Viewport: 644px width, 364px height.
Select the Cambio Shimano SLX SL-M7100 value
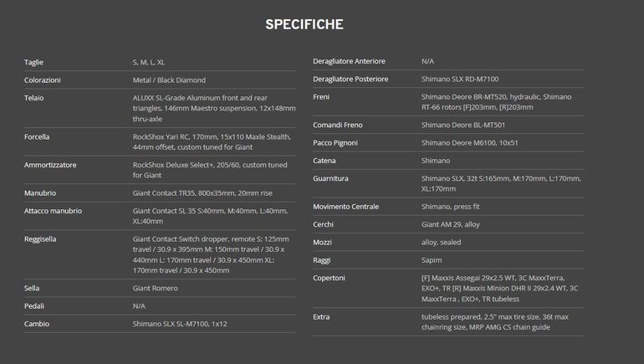pyautogui.click(x=180, y=324)
